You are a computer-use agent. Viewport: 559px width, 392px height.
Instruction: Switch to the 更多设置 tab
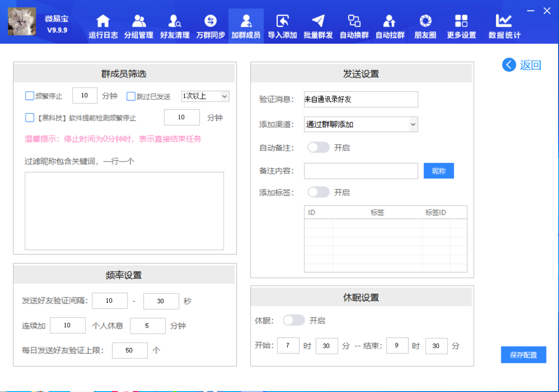pos(461,26)
